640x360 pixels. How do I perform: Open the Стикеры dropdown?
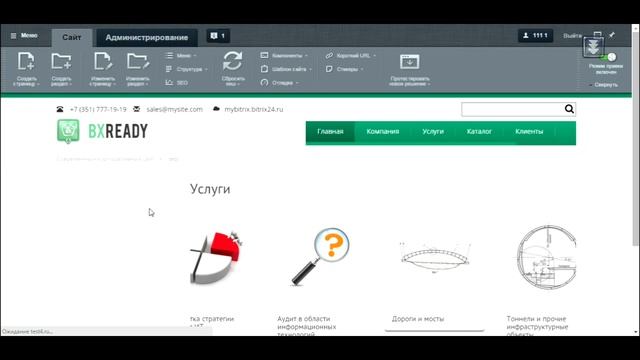[x=345, y=69]
